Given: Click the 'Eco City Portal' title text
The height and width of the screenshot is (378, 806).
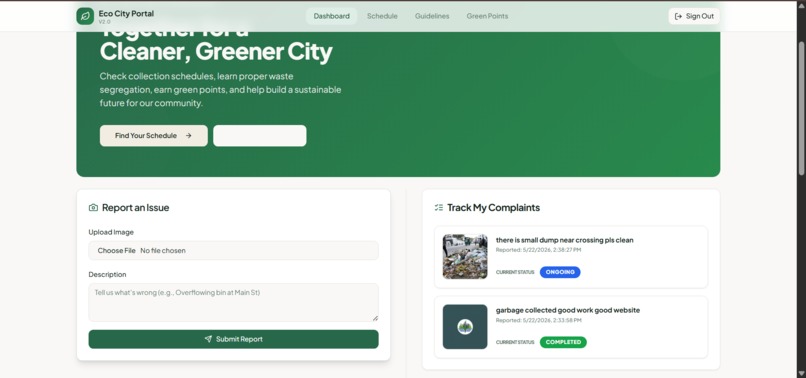Looking at the screenshot, I should click(126, 13).
